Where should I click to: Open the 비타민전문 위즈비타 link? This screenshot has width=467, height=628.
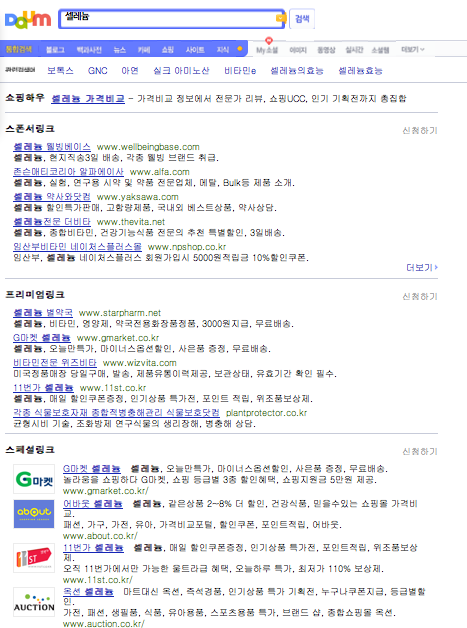tap(55, 363)
